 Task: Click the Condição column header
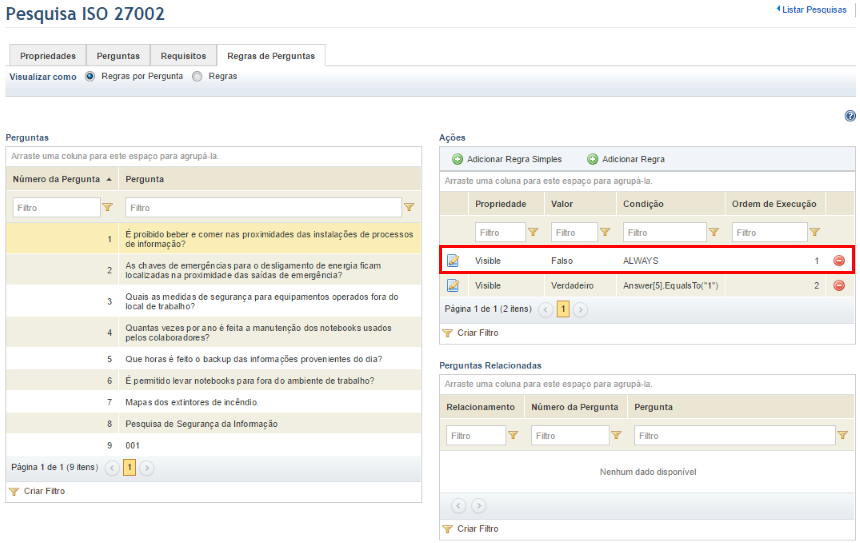(x=671, y=203)
